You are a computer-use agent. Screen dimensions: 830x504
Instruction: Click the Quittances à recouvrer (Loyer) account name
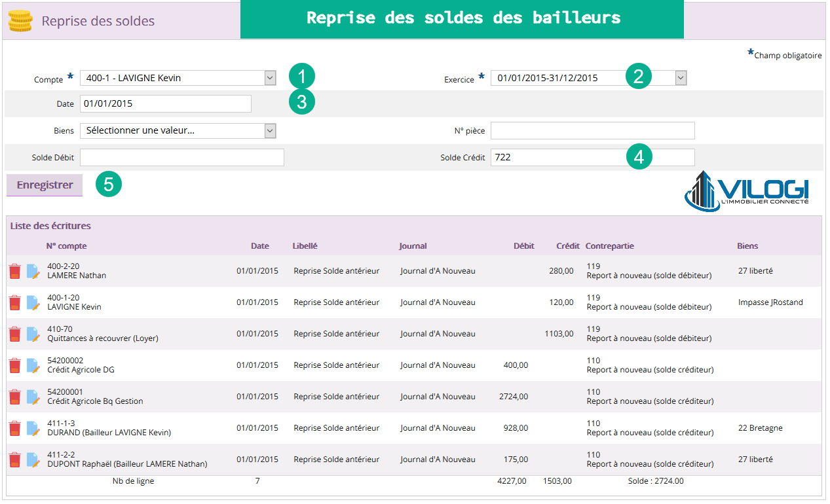tap(103, 338)
